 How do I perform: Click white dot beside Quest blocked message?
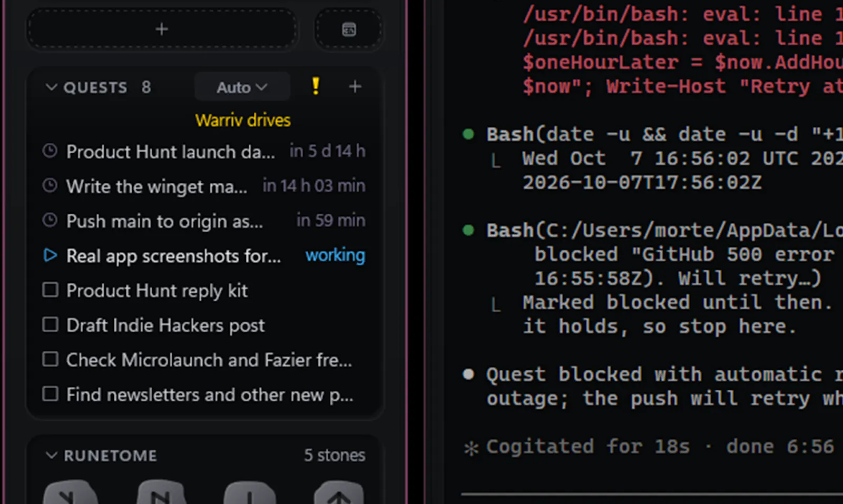point(468,374)
